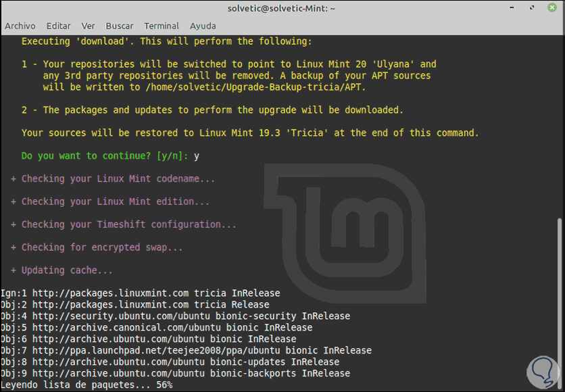Maximize the terminal window

(x=532, y=7)
